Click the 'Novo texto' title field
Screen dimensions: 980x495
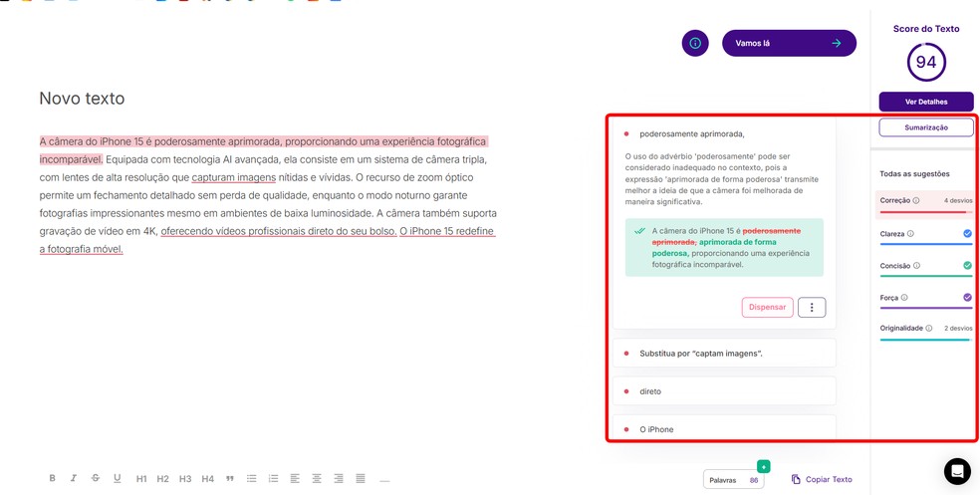(x=82, y=99)
